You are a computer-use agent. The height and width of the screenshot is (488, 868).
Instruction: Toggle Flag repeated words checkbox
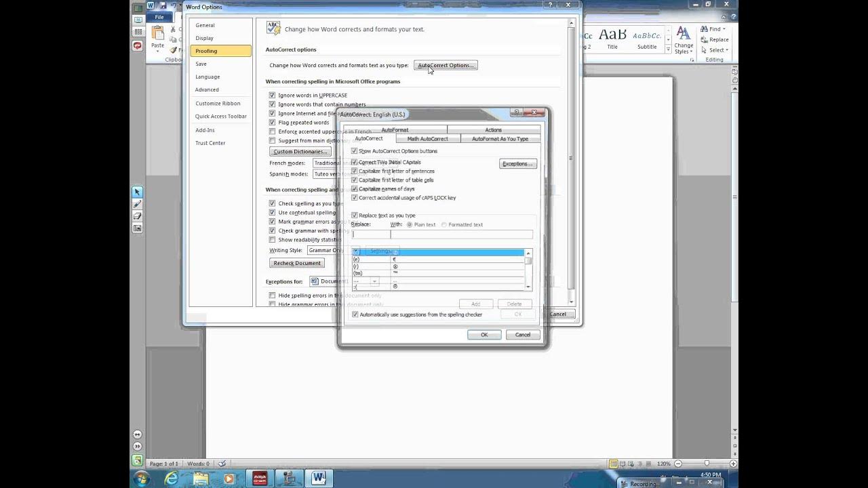pyautogui.click(x=272, y=123)
